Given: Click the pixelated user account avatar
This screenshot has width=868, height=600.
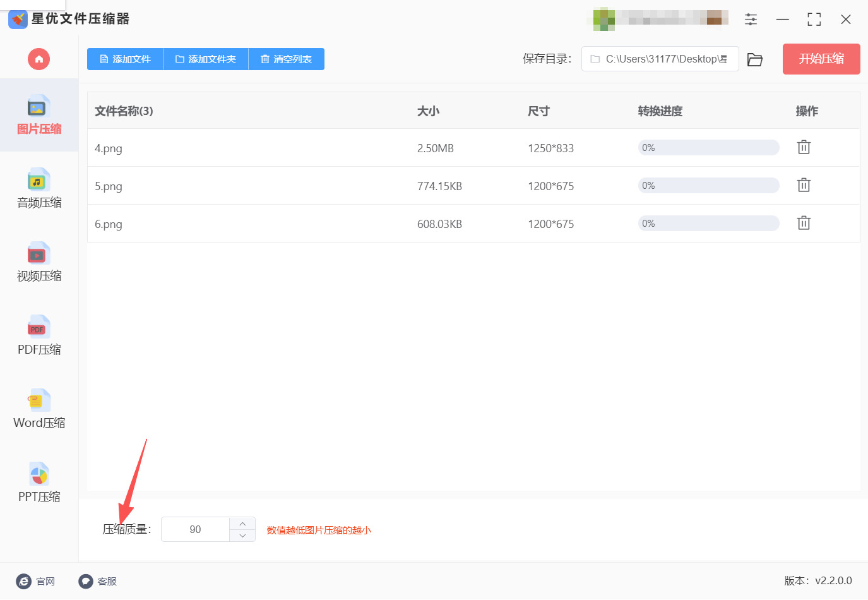Looking at the screenshot, I should click(604, 19).
